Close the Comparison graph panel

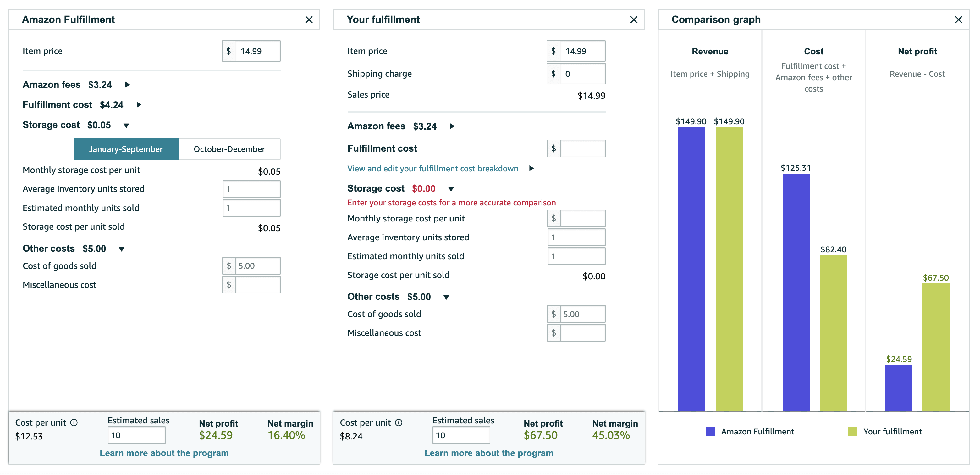pyautogui.click(x=958, y=20)
